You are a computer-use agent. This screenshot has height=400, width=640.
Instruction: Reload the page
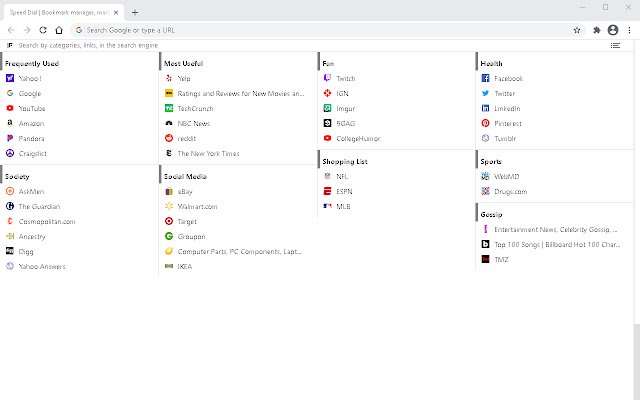pyautogui.click(x=43, y=30)
